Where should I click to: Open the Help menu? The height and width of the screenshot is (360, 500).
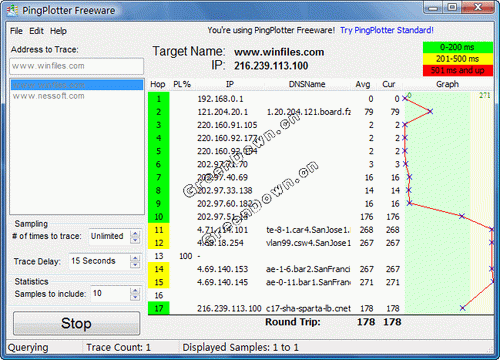tap(58, 31)
